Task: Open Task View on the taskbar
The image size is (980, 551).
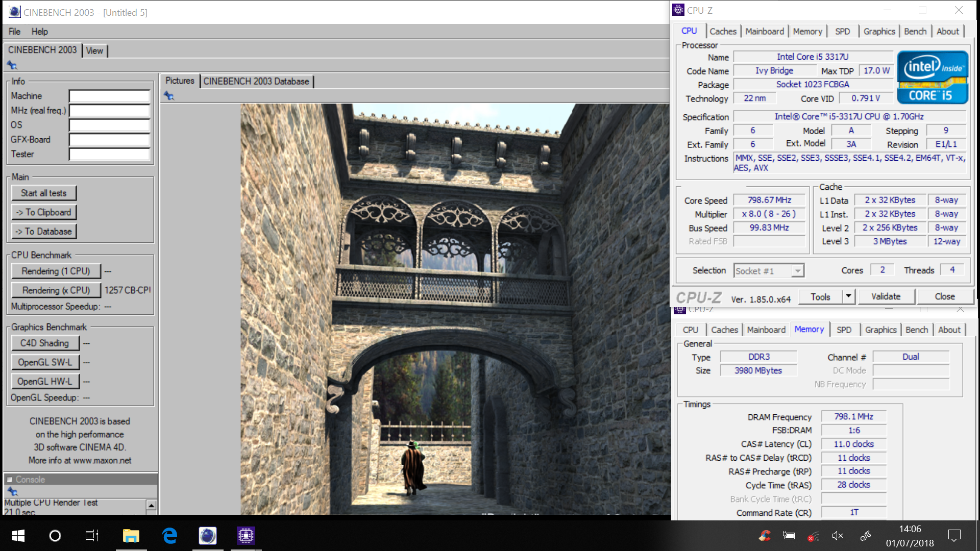Action: point(92,536)
